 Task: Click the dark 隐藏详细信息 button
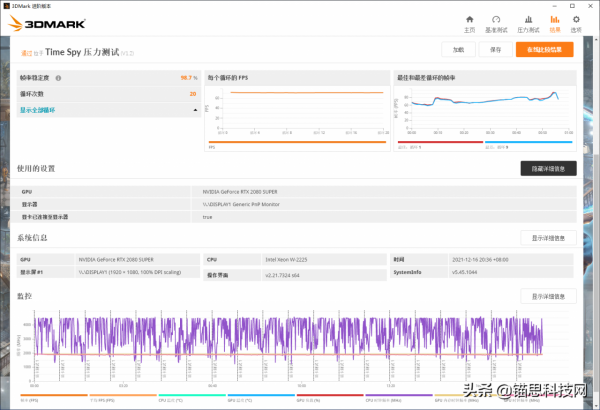548,168
